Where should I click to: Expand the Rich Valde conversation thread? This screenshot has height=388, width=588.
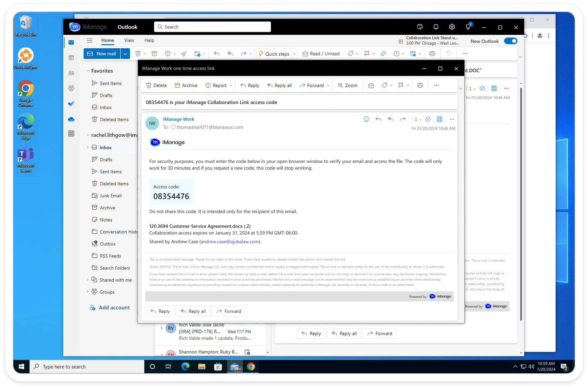point(162,328)
